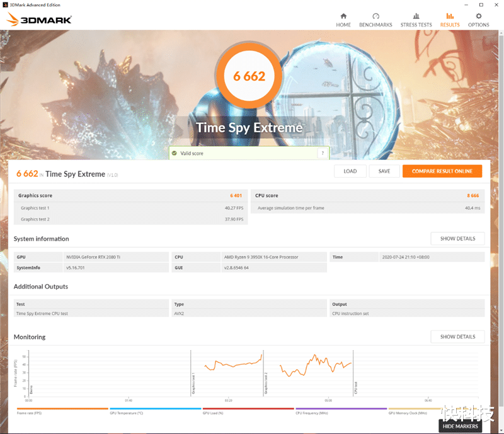Click Average simulation time per frame

[x=291, y=208]
